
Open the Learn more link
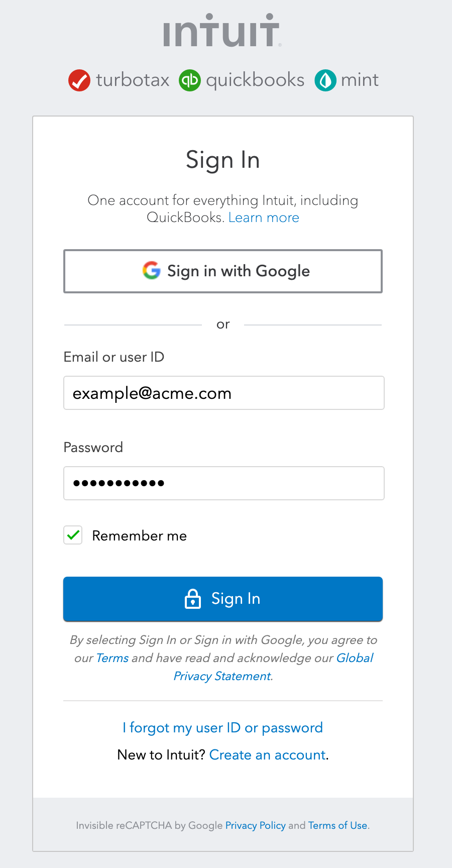pyautogui.click(x=264, y=218)
